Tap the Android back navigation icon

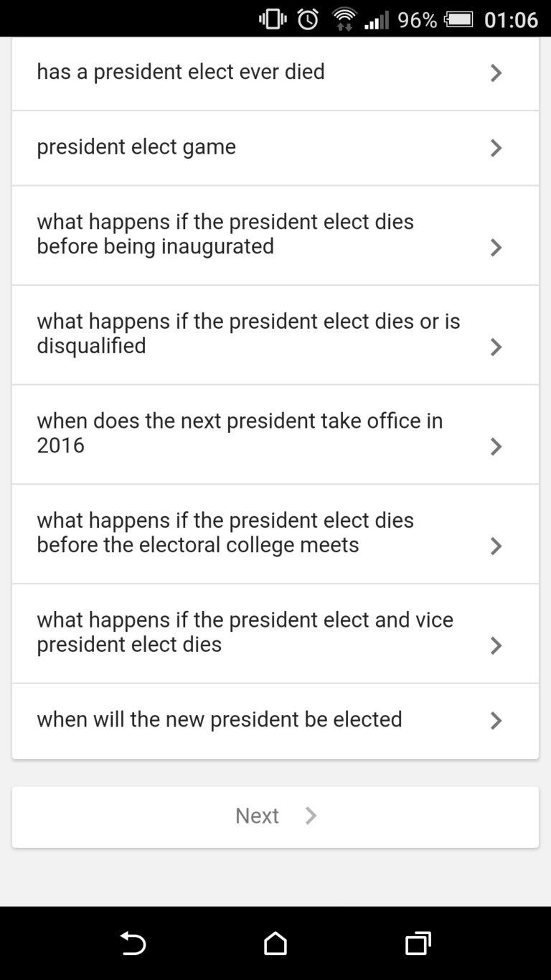(133, 943)
